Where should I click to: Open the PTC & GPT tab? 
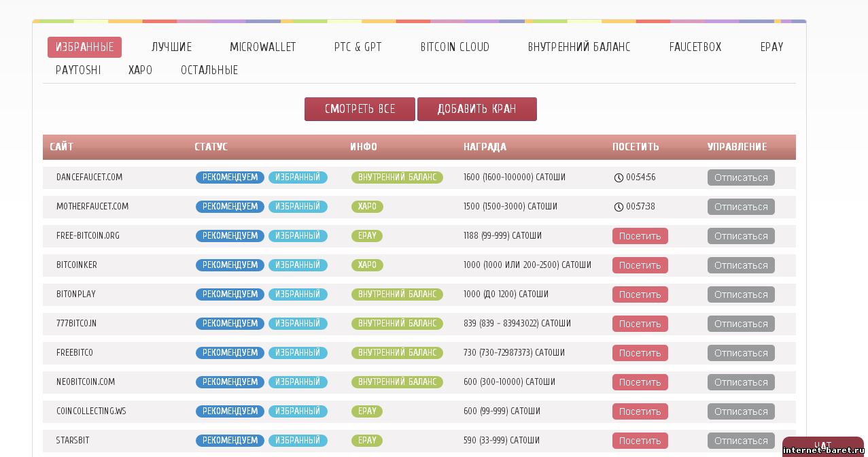pyautogui.click(x=358, y=48)
